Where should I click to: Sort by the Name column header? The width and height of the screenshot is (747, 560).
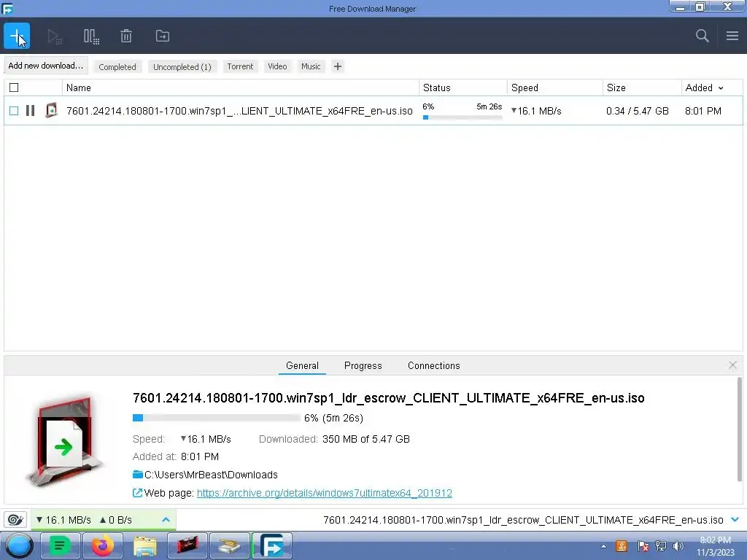pos(241,87)
